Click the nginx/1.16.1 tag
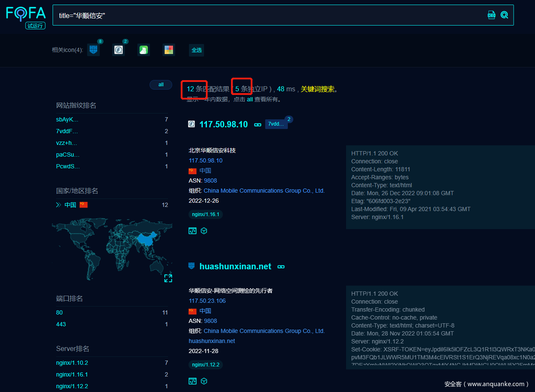 pos(205,214)
